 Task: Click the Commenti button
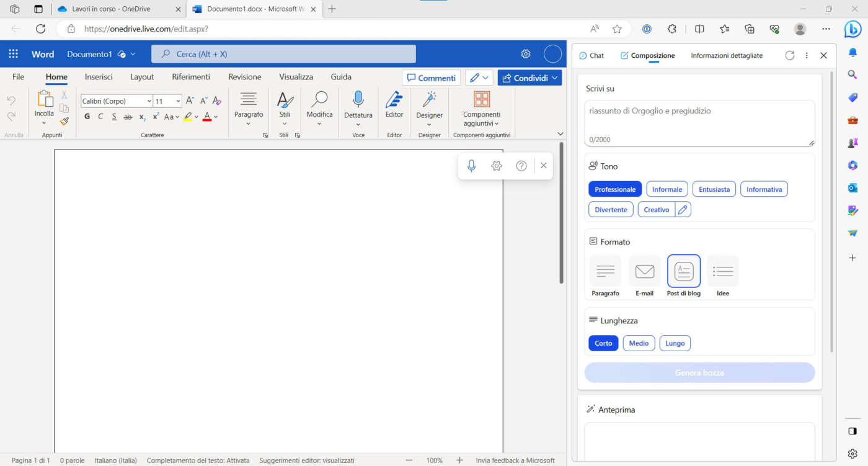click(431, 78)
